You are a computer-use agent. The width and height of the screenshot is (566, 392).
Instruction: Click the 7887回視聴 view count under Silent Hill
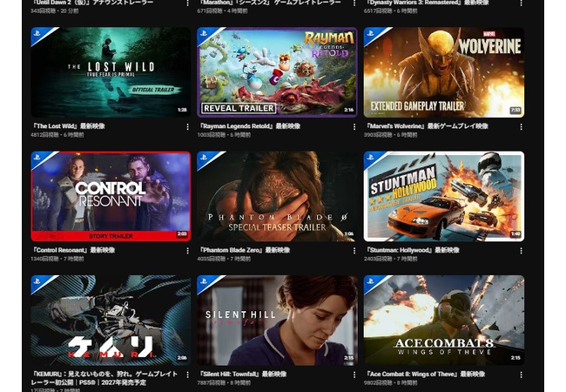point(212,383)
